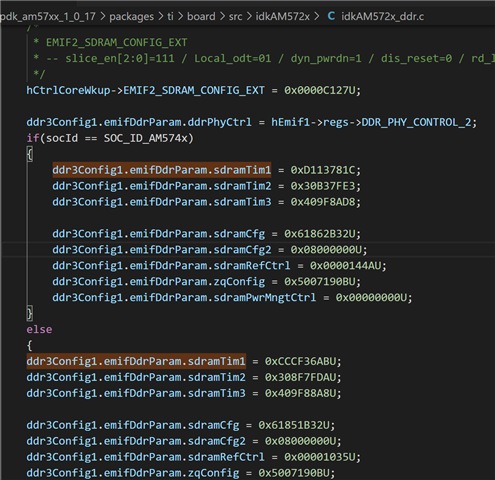Click the SOC_ID_AM574x constant
Screen dimensions: 495x480
[x=145, y=138]
